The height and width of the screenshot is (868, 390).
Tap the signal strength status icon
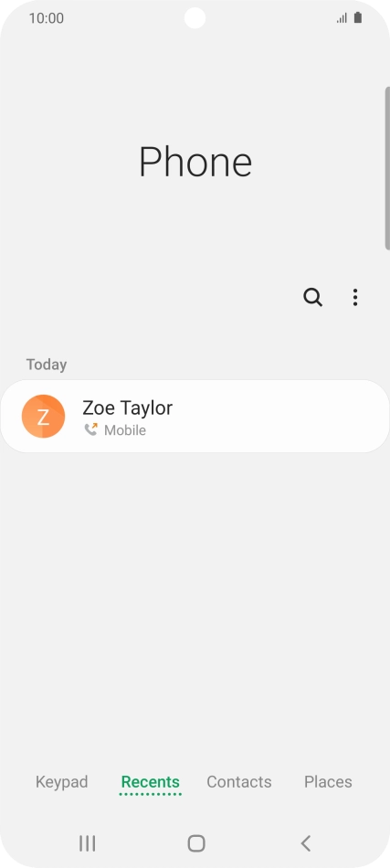coord(342,17)
